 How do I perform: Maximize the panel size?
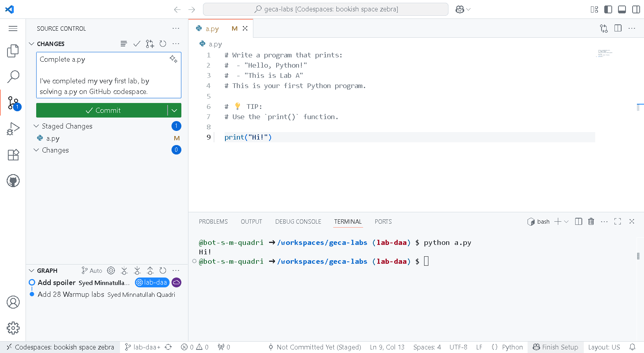pos(618,222)
